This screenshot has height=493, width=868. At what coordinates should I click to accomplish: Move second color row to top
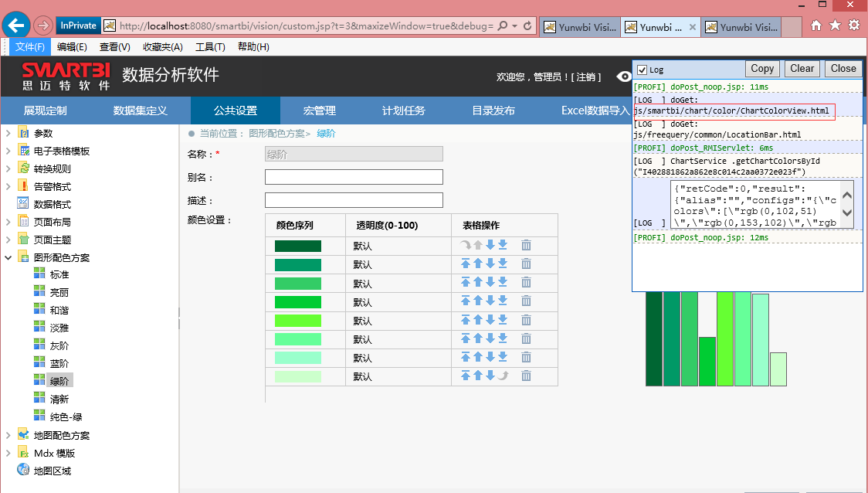point(466,263)
